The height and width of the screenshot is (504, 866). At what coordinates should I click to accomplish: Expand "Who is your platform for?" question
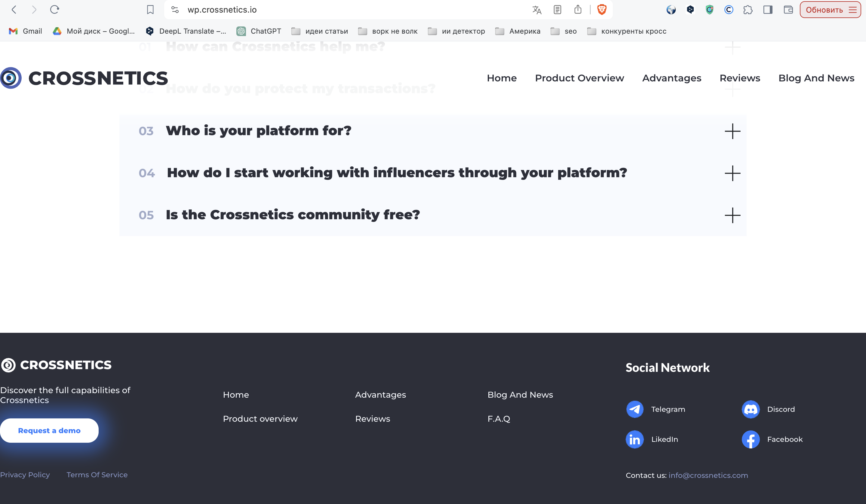(x=732, y=131)
